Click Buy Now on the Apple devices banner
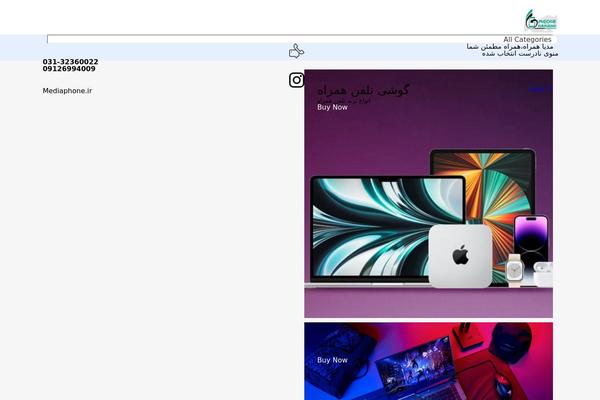 332,107
